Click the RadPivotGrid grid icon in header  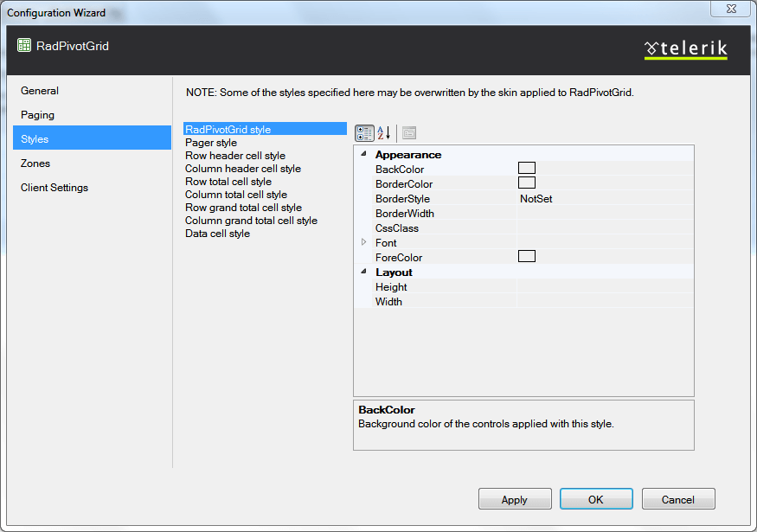point(24,45)
